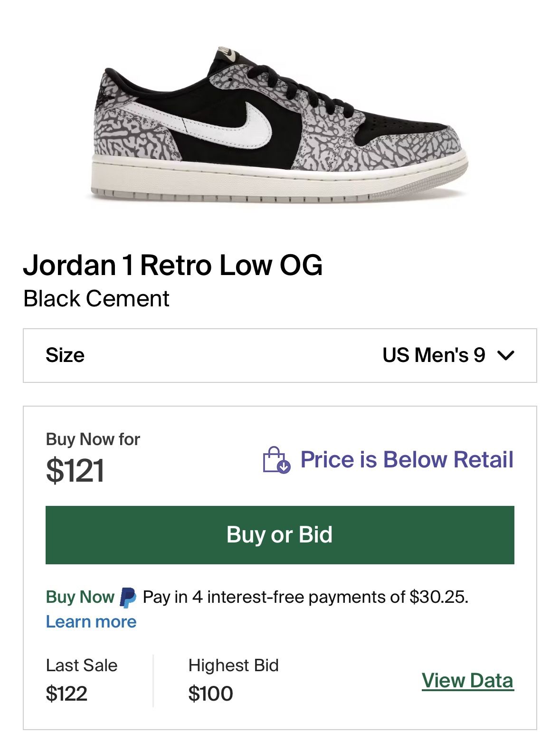Open the View Data link
This screenshot has width=560, height=732.
tap(467, 681)
